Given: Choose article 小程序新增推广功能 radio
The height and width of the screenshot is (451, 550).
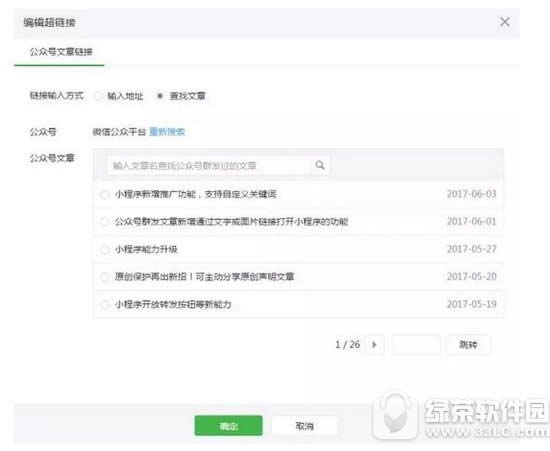Looking at the screenshot, I should [x=105, y=194].
